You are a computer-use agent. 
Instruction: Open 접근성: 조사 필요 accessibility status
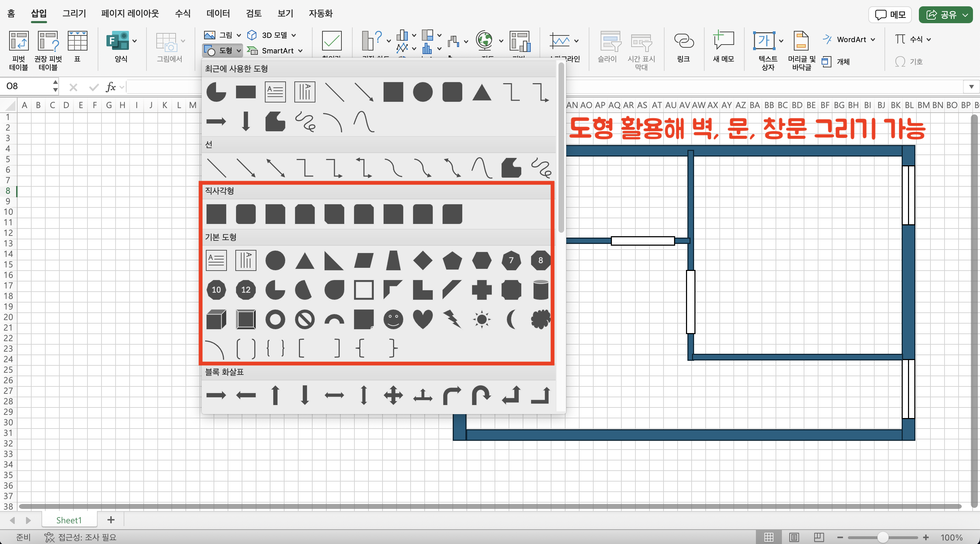[x=80, y=537]
